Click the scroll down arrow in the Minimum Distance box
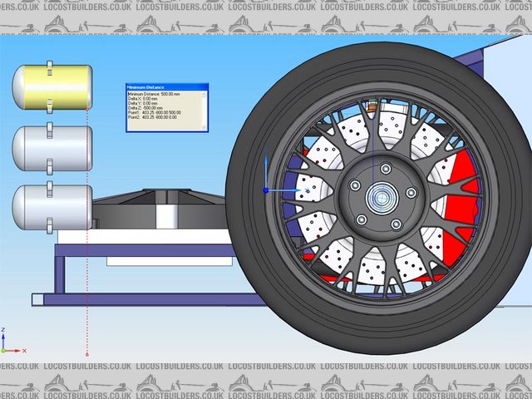The image size is (532, 399). (204, 128)
